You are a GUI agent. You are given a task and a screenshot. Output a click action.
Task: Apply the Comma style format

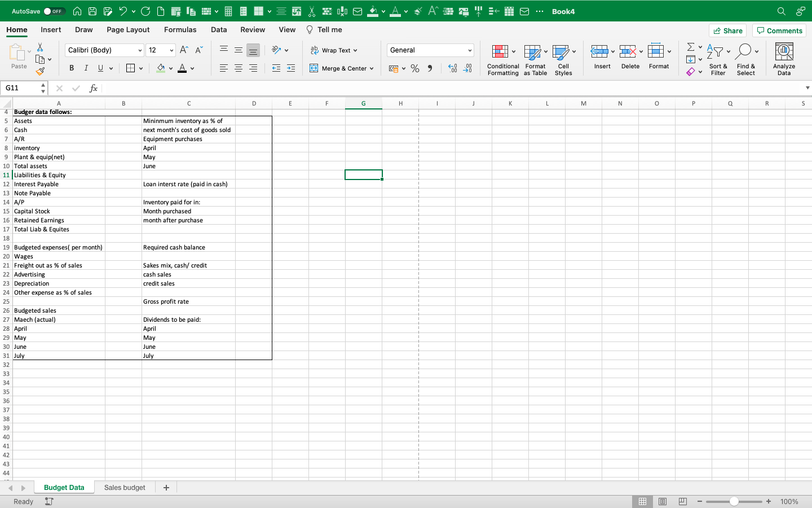click(x=430, y=68)
